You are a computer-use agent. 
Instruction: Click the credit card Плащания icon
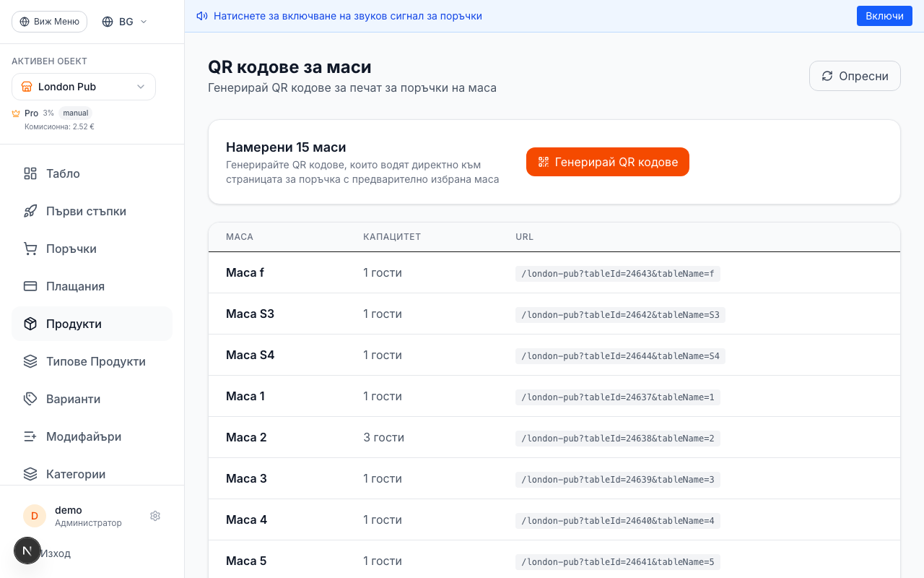click(30, 286)
